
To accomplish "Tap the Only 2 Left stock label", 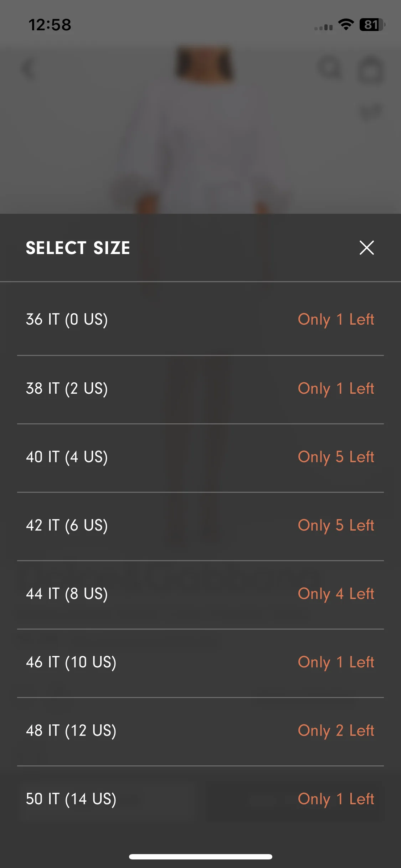I will point(336,731).
